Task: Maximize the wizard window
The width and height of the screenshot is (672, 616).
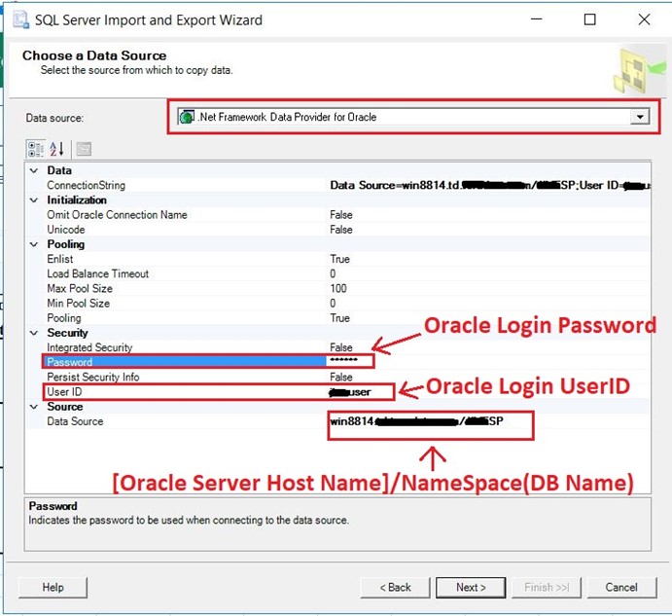Action: click(x=590, y=19)
